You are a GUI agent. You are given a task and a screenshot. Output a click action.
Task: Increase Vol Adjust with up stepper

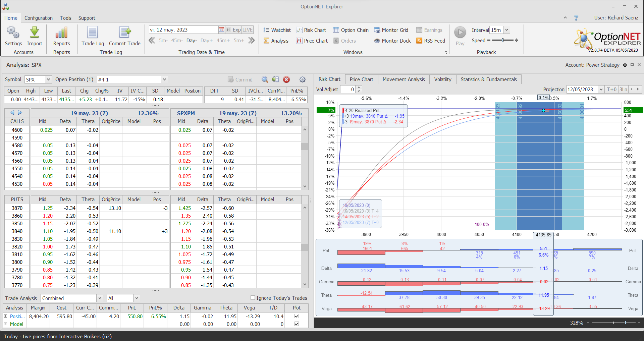359,88
